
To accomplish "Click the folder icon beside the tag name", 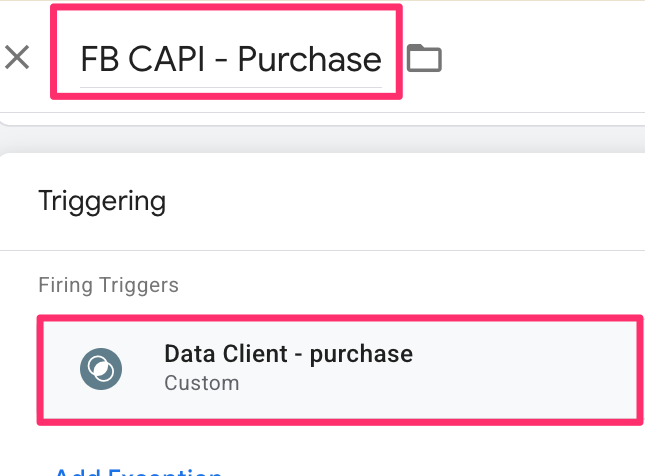I will [424, 58].
